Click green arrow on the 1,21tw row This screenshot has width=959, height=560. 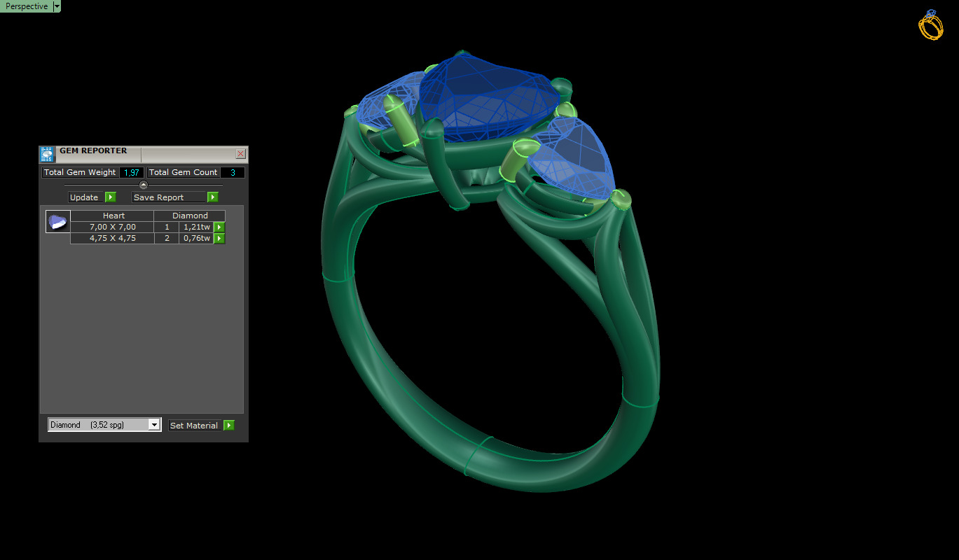coord(219,227)
